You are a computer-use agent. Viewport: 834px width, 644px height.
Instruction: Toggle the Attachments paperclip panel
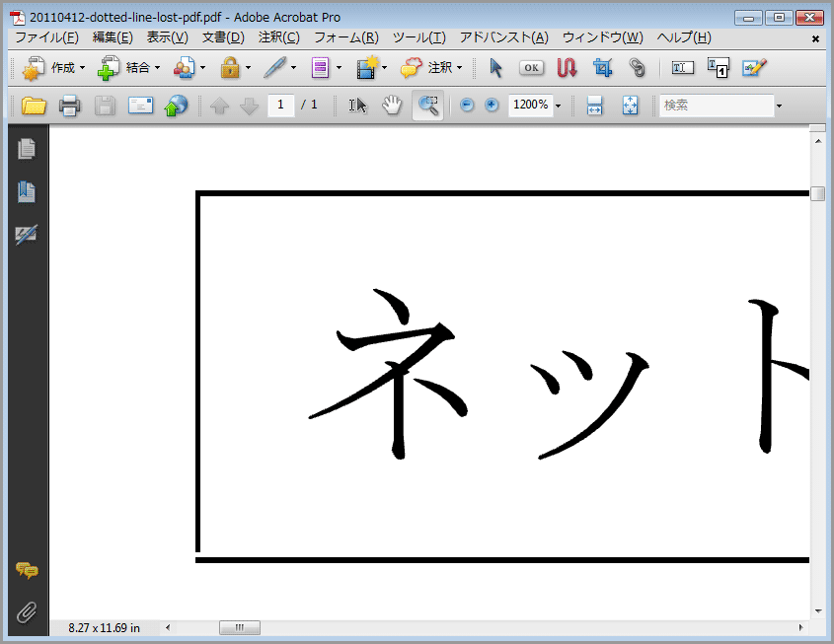coord(26,612)
